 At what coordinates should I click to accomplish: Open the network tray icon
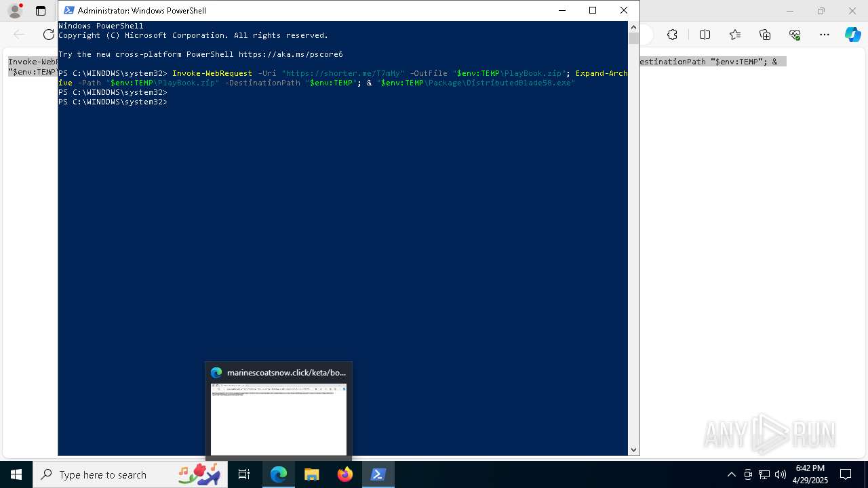(764, 474)
